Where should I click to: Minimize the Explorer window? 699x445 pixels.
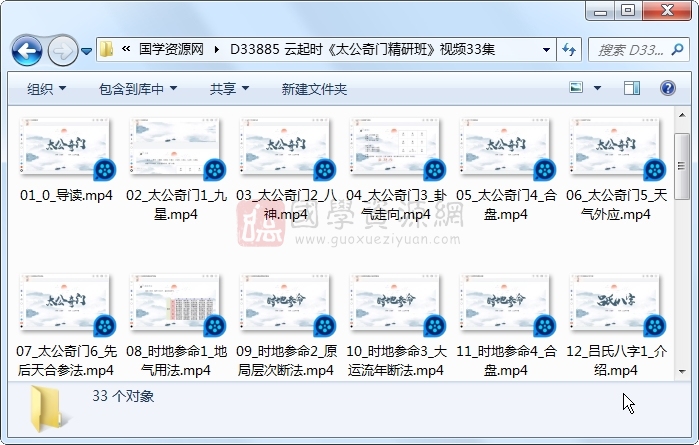point(600,11)
